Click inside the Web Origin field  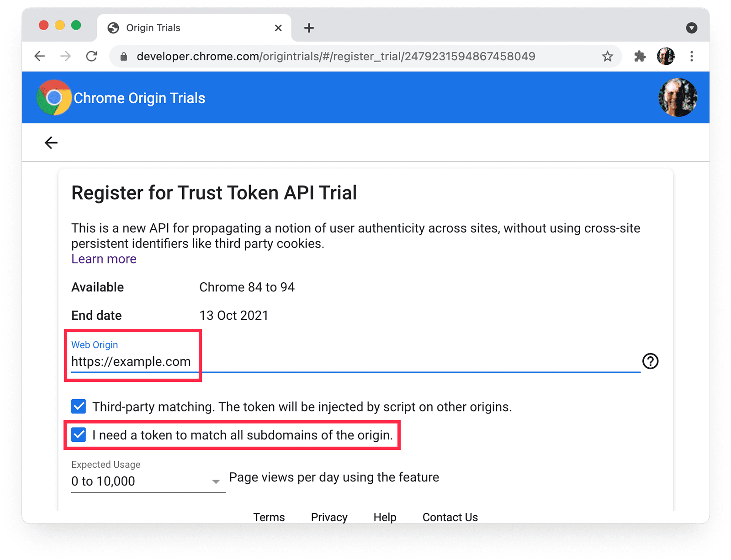(131, 361)
